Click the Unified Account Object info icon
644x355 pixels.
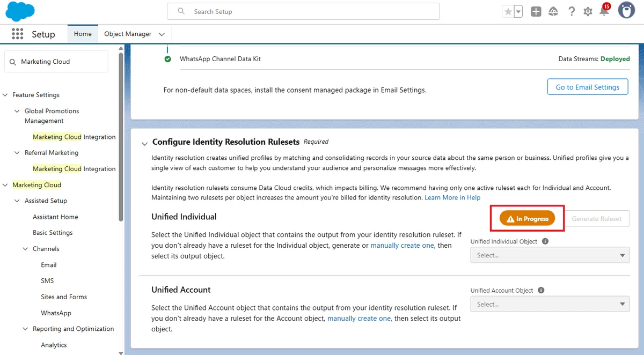click(x=541, y=290)
